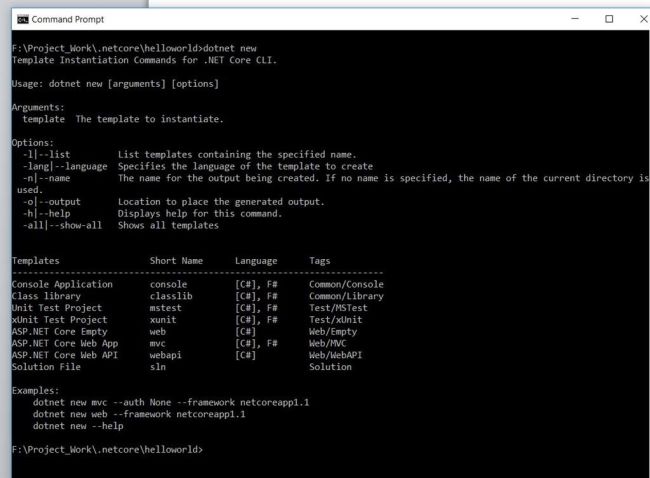650x478 pixels.
Task: Click the '-n|--name' option
Action: coord(46,178)
